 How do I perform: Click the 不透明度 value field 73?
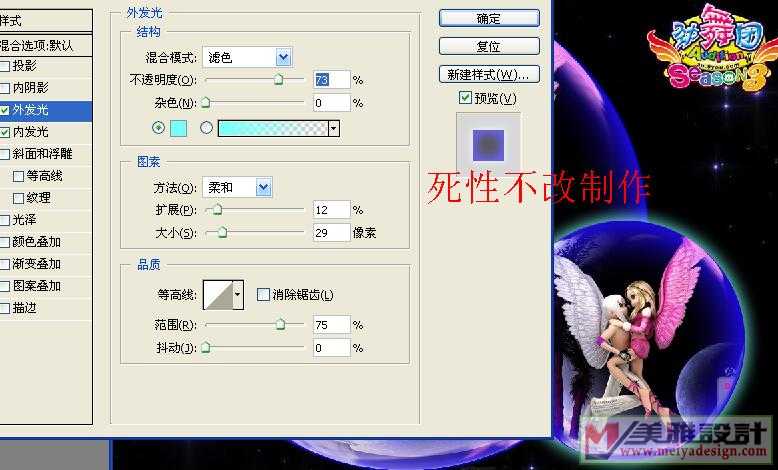(331, 79)
